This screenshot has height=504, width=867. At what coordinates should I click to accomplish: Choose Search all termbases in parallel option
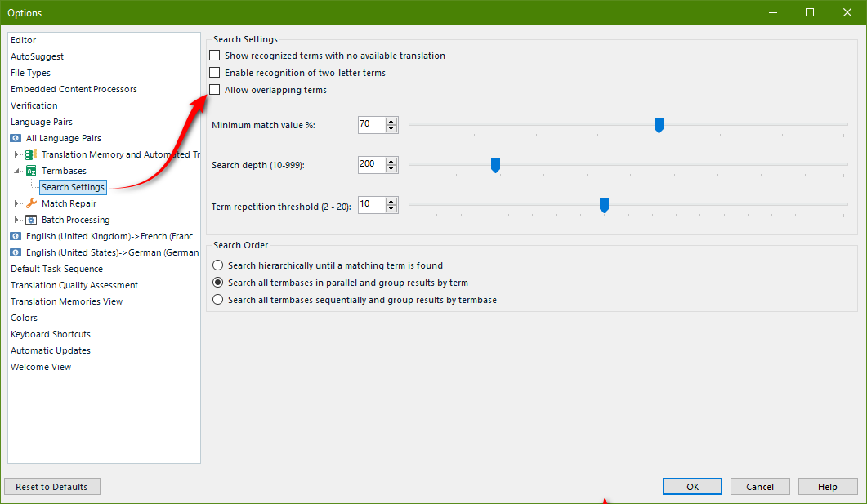click(x=218, y=283)
